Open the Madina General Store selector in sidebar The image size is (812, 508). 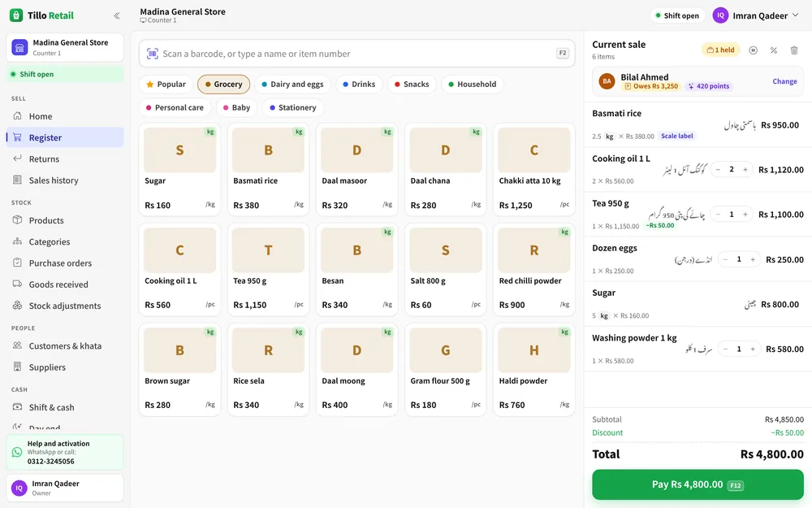coord(65,48)
